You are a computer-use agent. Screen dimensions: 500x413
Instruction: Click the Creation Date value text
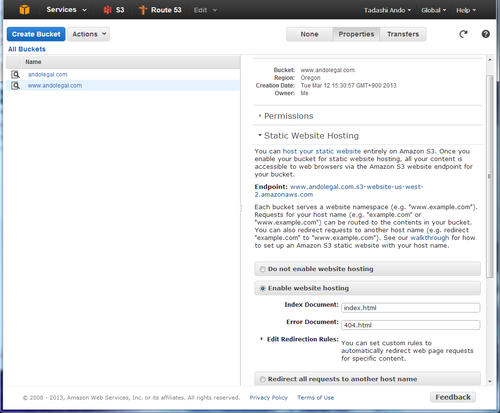(349, 86)
